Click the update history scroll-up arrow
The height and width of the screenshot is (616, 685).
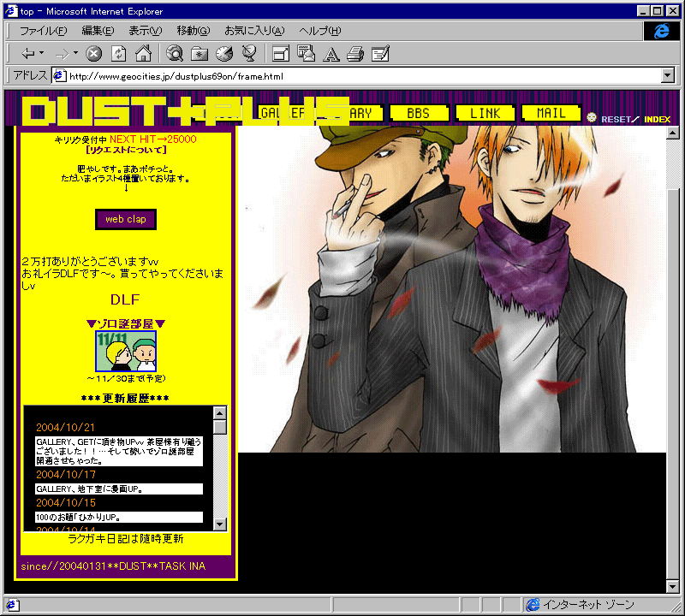click(220, 412)
